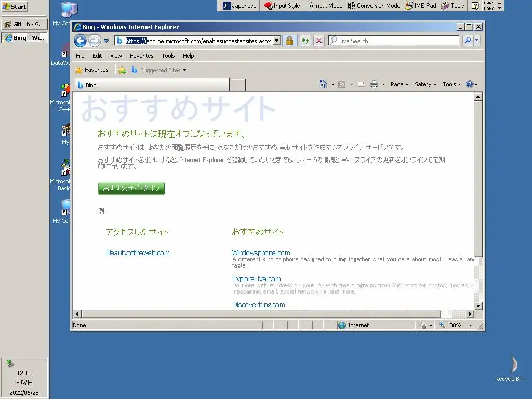Open recent pages dropdown beside navigation arrows
The width and height of the screenshot is (532, 399).
(106, 41)
